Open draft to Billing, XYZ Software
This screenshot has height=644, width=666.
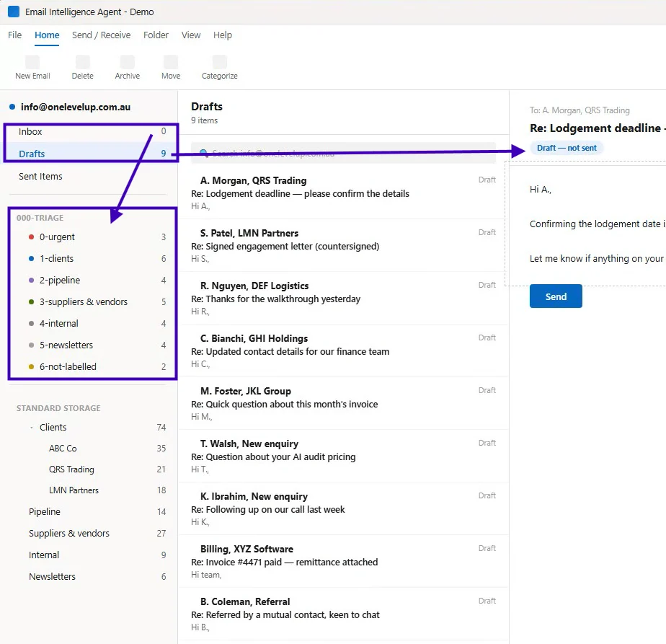(343, 562)
